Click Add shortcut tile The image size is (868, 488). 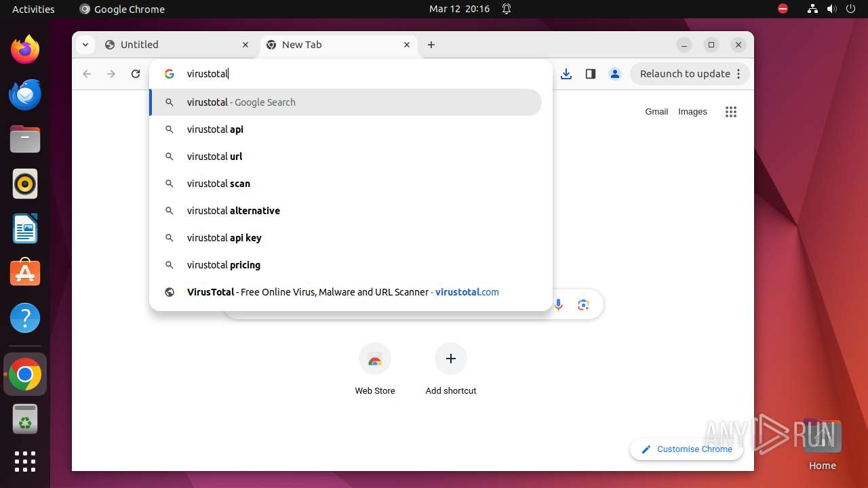pos(451,370)
